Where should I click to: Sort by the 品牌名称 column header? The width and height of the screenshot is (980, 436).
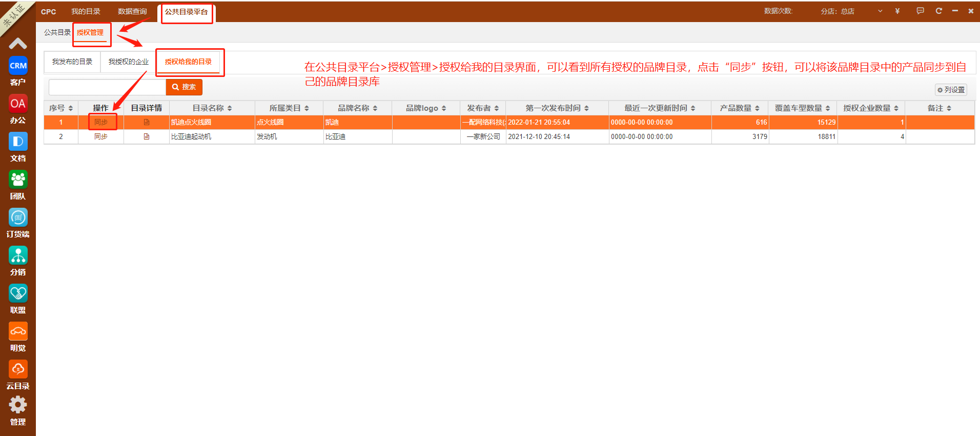pyautogui.click(x=358, y=108)
